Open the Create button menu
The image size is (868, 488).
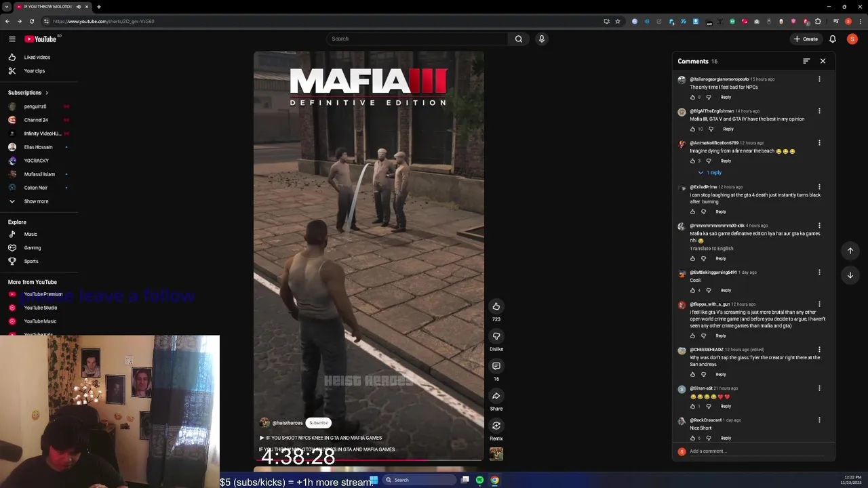tap(806, 39)
